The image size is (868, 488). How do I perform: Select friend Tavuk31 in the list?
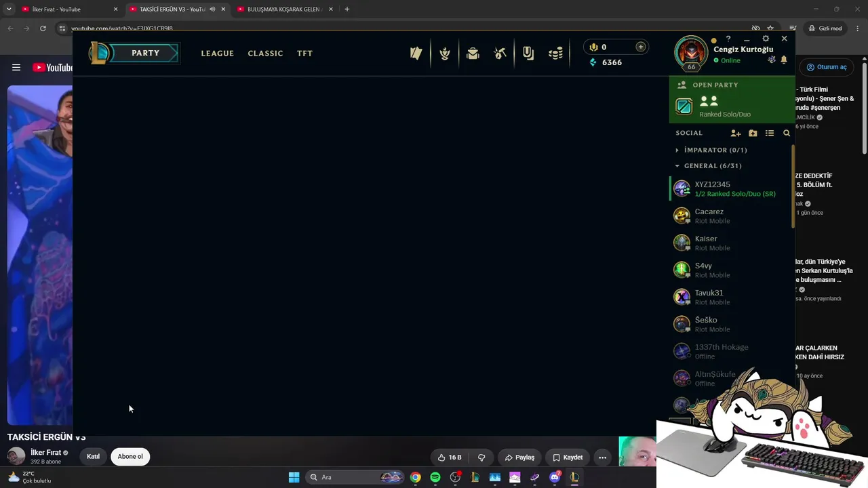(731, 297)
